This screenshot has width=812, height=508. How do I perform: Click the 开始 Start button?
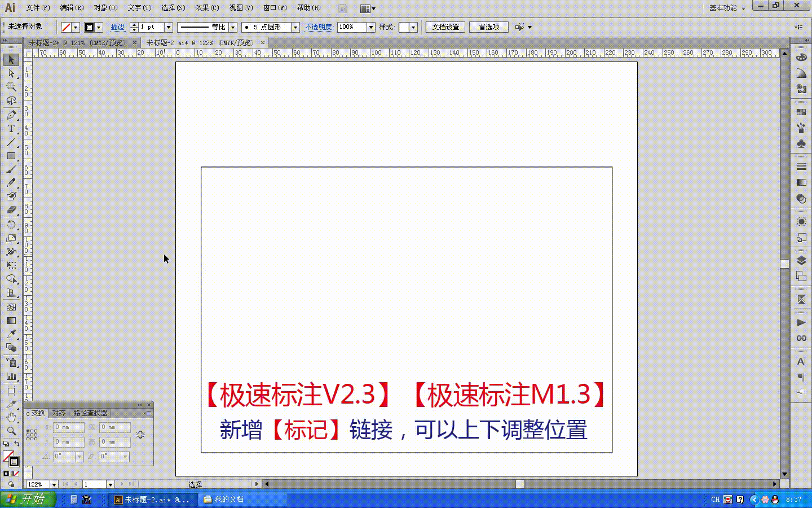[28, 499]
